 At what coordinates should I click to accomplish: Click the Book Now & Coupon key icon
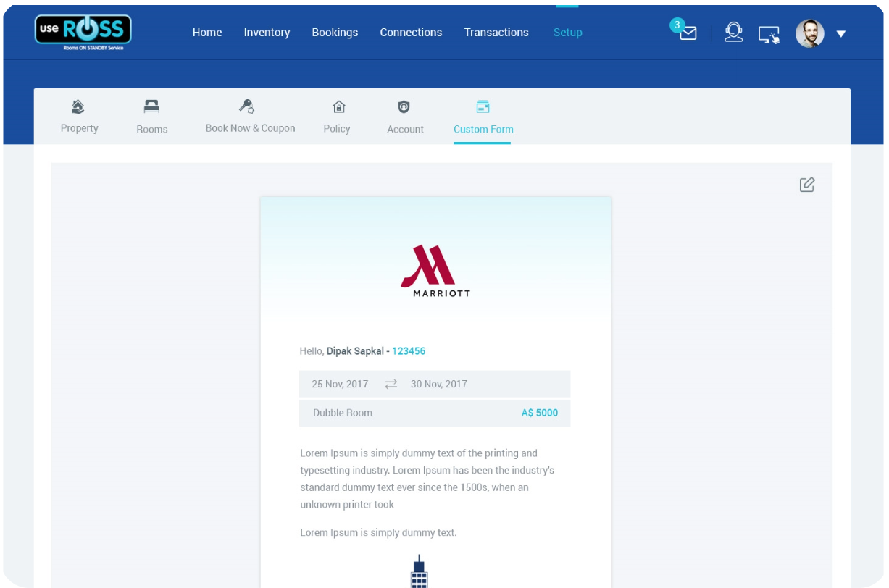(x=247, y=106)
